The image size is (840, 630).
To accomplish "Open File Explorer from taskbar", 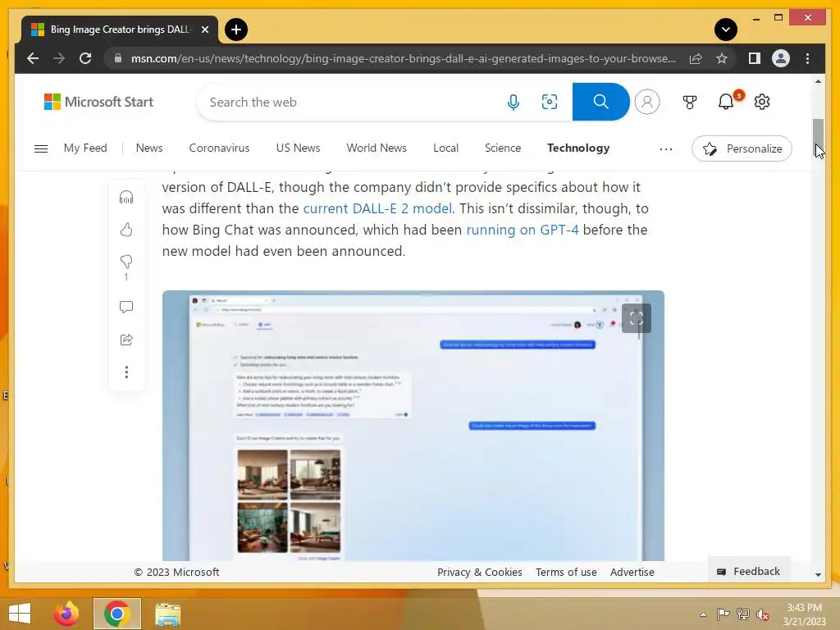I will 167,614.
